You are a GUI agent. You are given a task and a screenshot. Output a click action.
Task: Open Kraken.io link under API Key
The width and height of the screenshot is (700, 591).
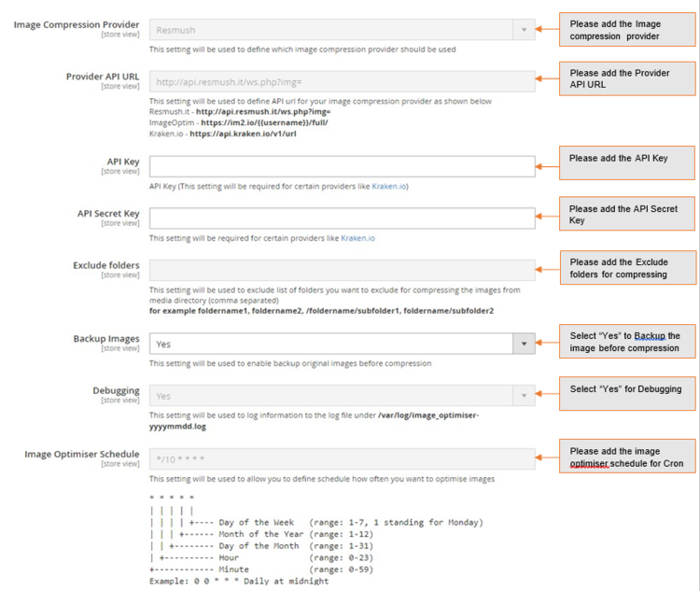(389, 187)
